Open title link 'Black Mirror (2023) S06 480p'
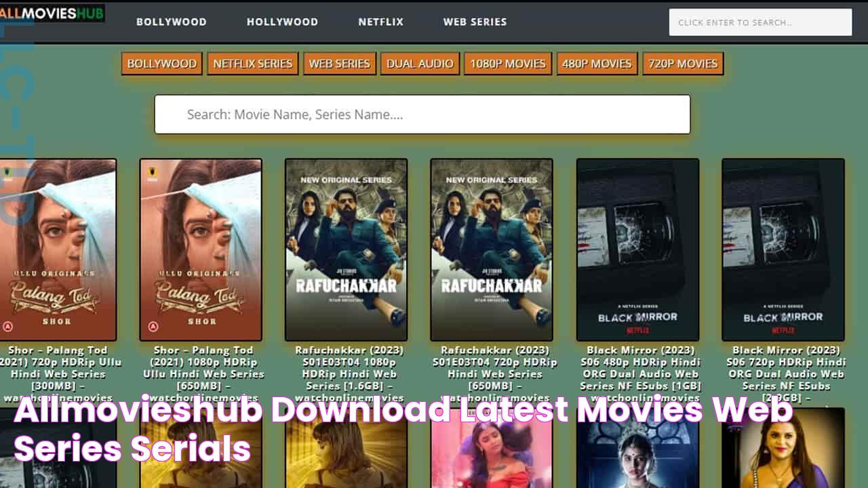Image resolution: width=868 pixels, height=488 pixels. (x=640, y=373)
